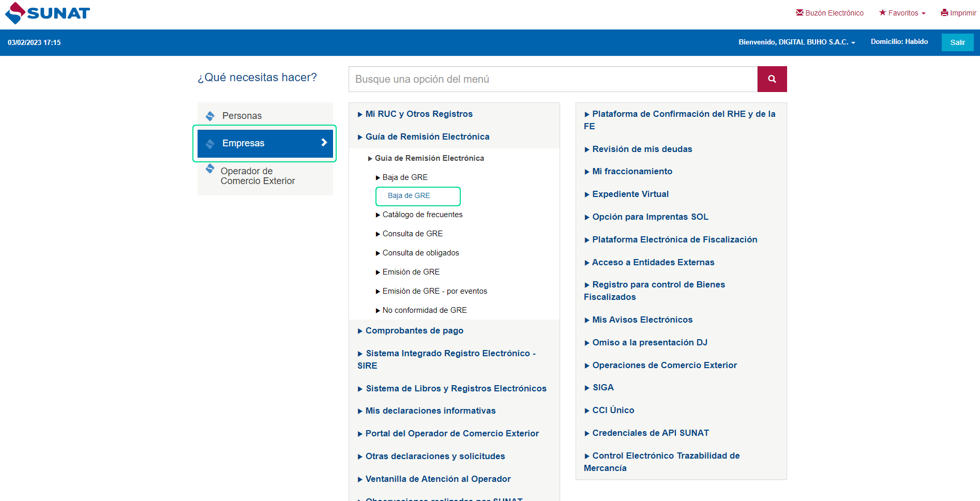
Task: Click the Salir button
Action: pos(957,42)
